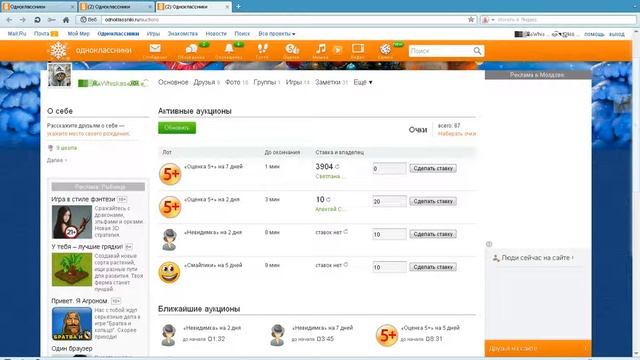Expand Далее under the school entry
The image size is (640, 360).
point(57,160)
